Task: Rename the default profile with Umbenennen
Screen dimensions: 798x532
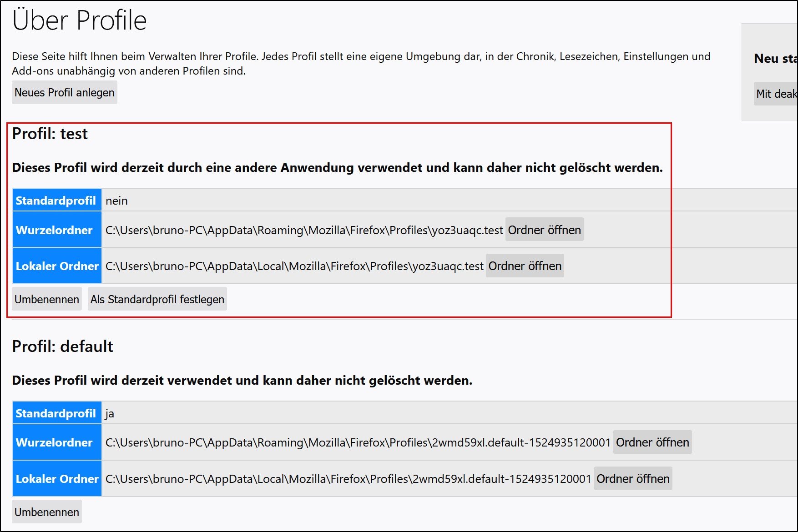Action: point(46,512)
